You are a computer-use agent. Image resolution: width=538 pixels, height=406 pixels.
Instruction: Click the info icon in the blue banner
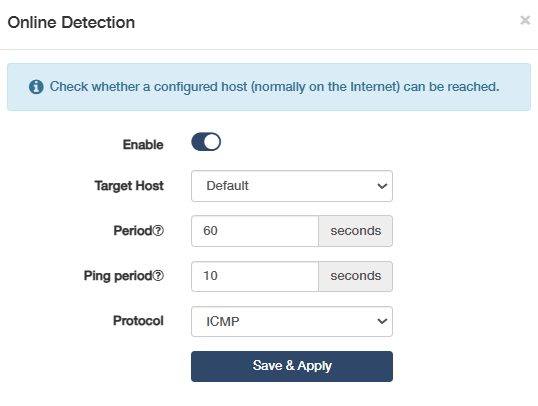tap(36, 87)
